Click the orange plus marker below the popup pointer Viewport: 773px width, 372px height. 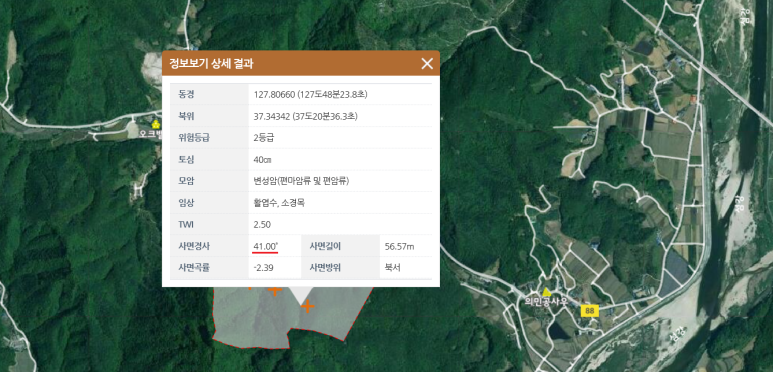[x=308, y=306]
